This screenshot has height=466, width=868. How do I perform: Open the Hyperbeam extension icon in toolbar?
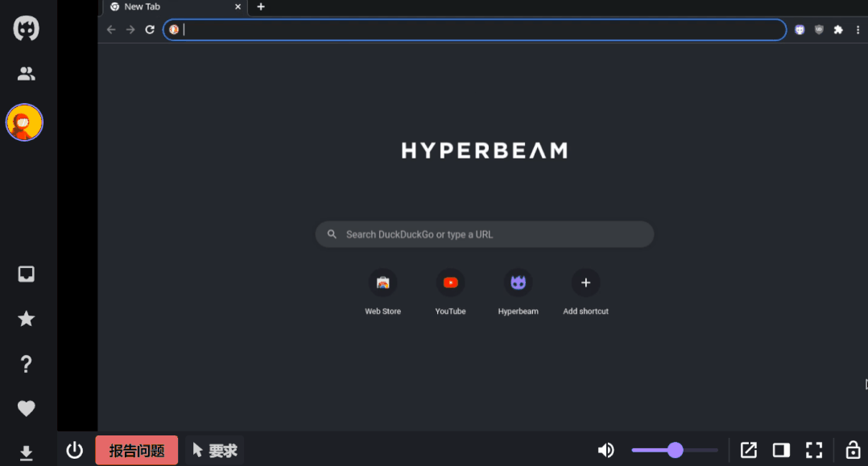[800, 30]
